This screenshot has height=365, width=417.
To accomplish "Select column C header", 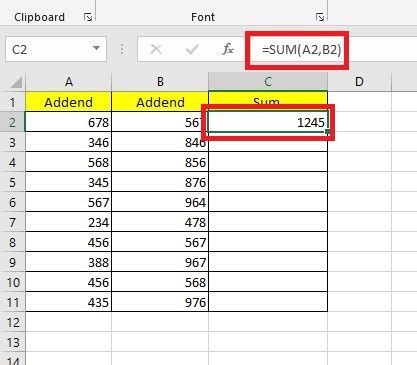I will [268, 82].
